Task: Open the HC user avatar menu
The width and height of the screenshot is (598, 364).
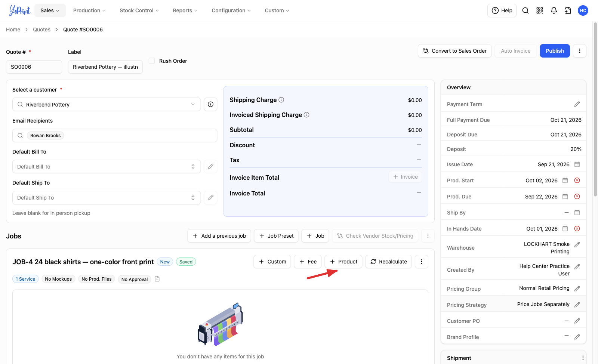Action: (583, 10)
